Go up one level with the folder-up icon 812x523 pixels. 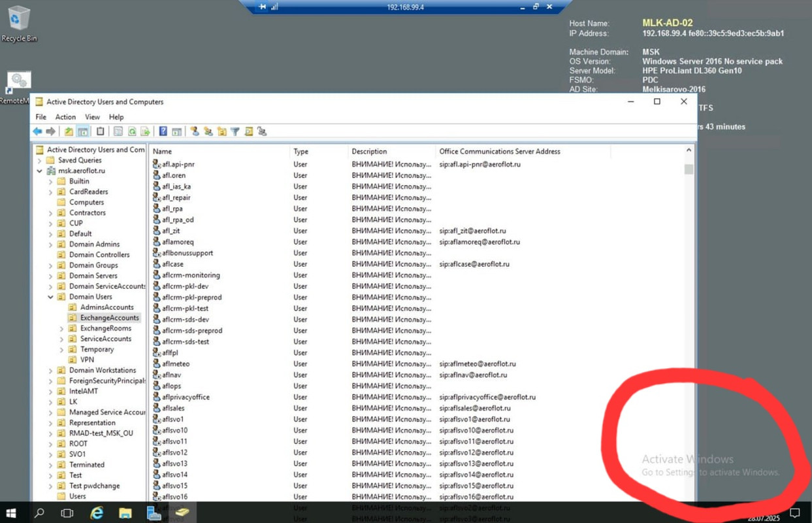[x=69, y=131]
